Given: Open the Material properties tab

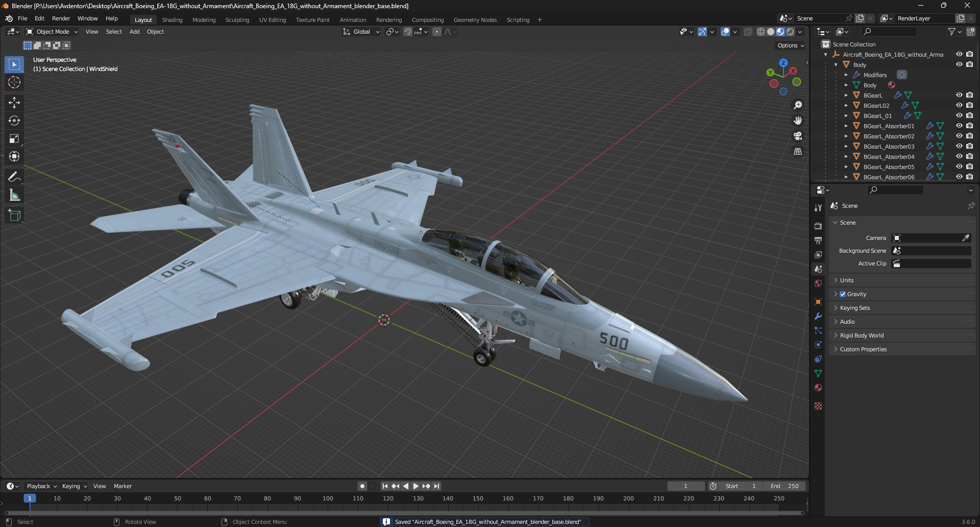Looking at the screenshot, I should click(x=818, y=388).
